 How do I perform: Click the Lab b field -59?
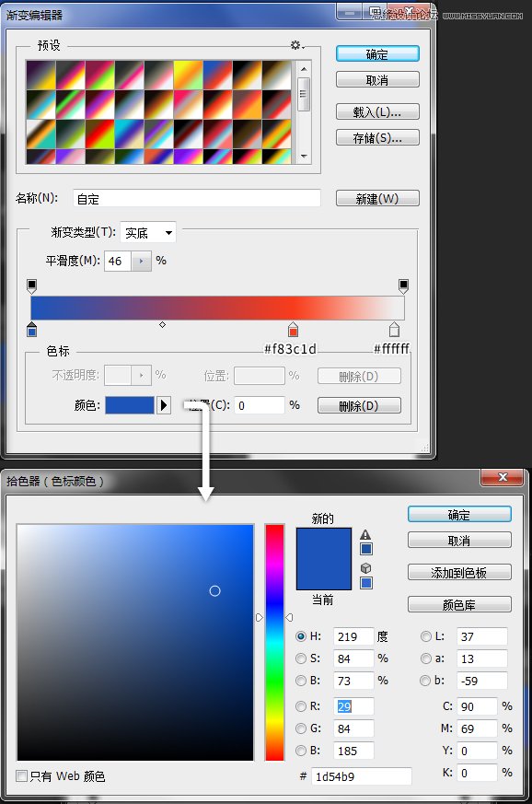tap(481, 681)
